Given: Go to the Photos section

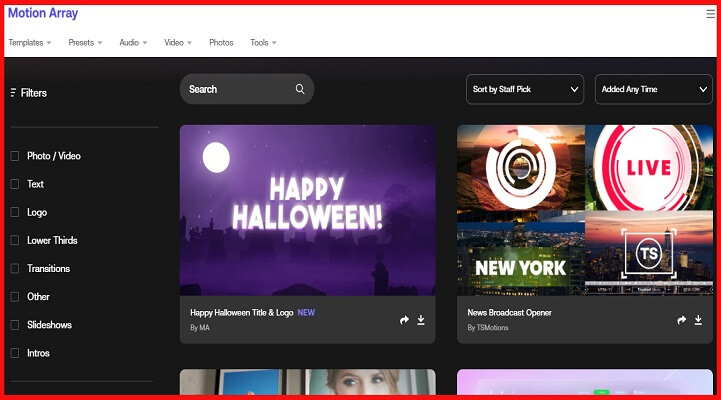Looking at the screenshot, I should [221, 42].
